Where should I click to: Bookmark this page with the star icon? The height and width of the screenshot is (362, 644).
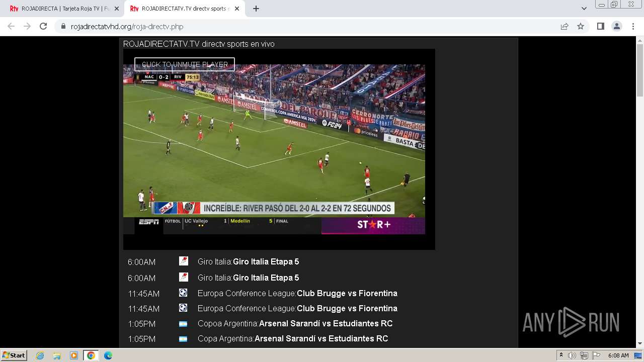(581, 27)
